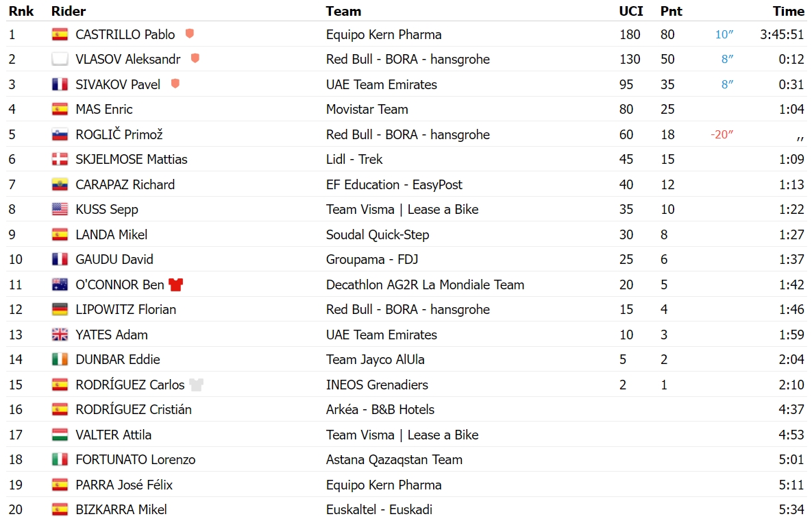
Task: Click the Danish flag next to Skjelmose Mattias
Action: point(60,160)
